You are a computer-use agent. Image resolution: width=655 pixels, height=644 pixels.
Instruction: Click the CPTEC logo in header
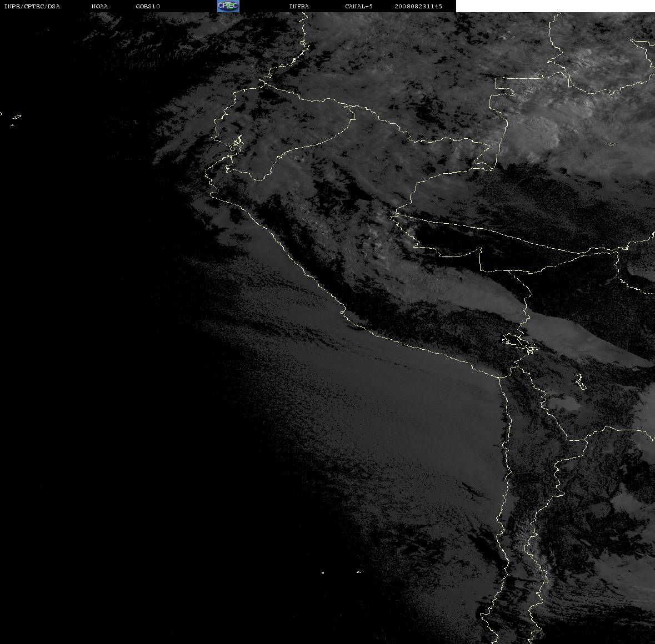228,6
